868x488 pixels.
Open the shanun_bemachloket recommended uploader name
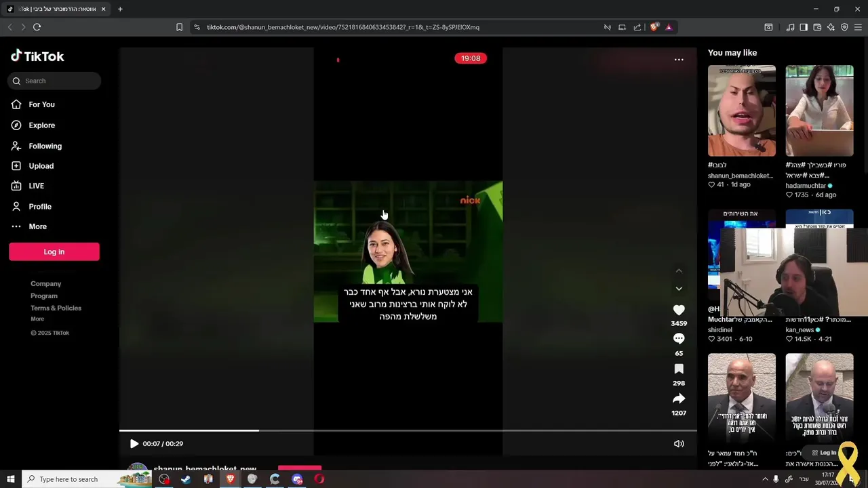pyautogui.click(x=741, y=176)
